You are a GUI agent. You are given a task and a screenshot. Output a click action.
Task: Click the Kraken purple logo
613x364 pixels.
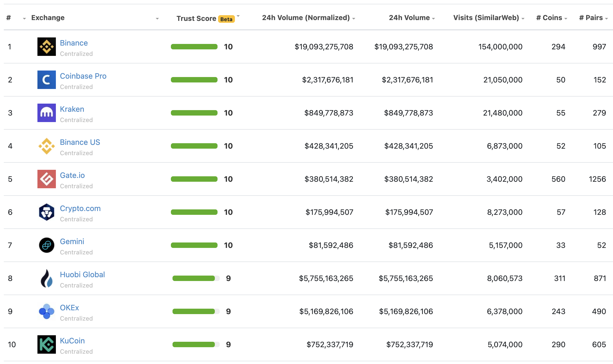[47, 113]
